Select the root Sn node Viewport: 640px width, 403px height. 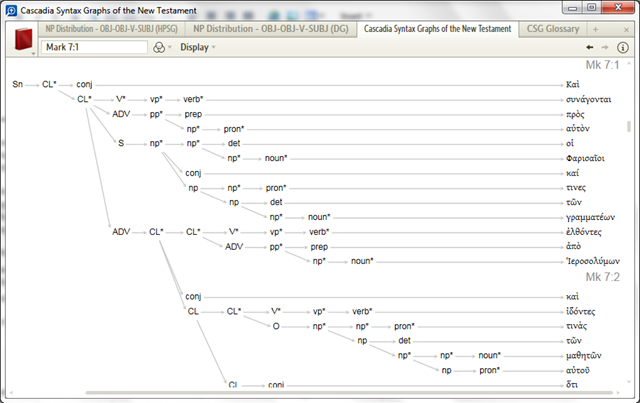(x=17, y=84)
